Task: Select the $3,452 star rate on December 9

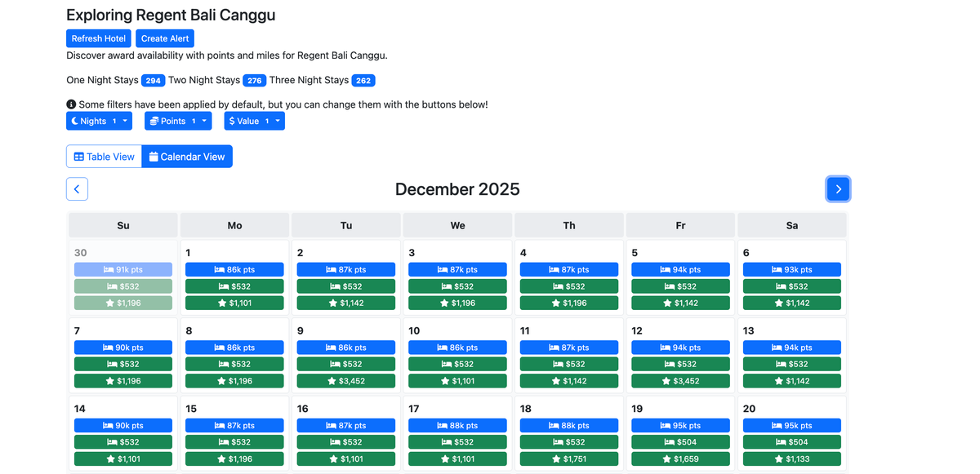Action: point(346,381)
